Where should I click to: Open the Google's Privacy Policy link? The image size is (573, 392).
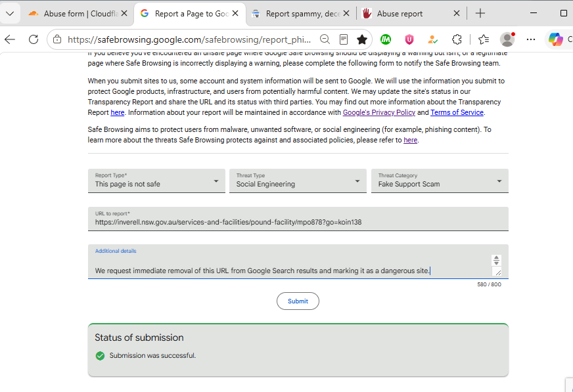(379, 112)
